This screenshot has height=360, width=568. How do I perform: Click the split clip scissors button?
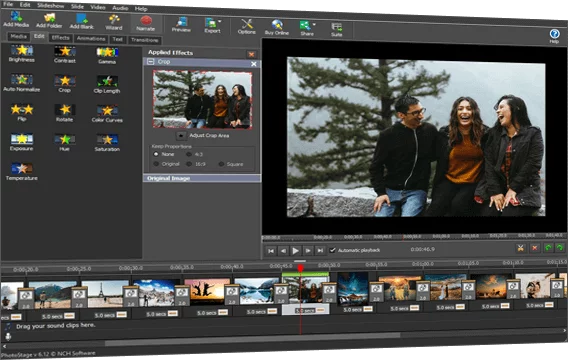pos(521,248)
